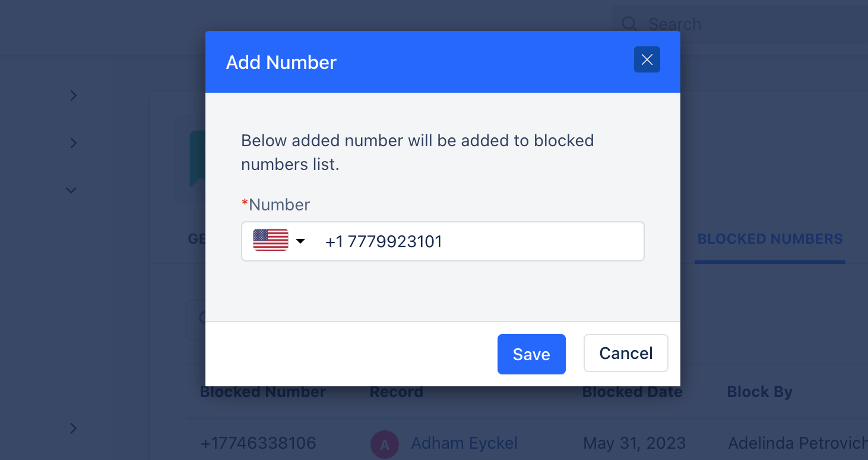Switch to the BLOCKED NUMBERS tab
This screenshot has width=868, height=460.
coord(770,239)
